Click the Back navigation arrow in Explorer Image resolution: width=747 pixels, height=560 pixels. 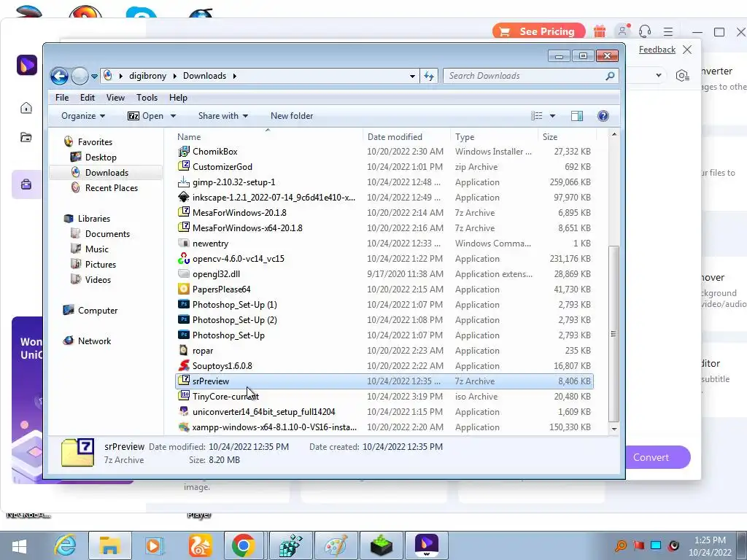[60, 76]
